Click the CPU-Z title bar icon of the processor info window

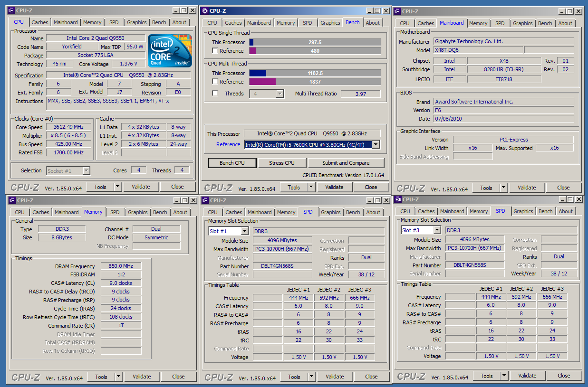[11, 10]
